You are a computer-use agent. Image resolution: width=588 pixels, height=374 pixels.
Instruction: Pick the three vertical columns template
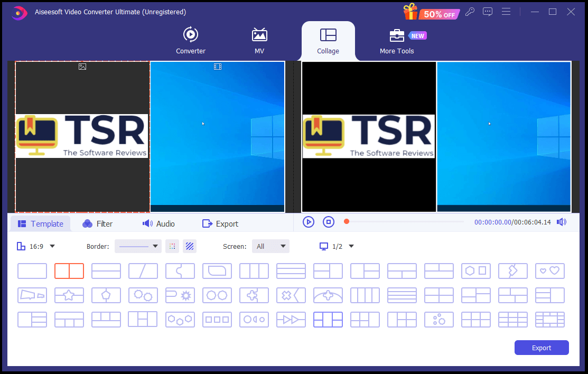click(x=254, y=271)
